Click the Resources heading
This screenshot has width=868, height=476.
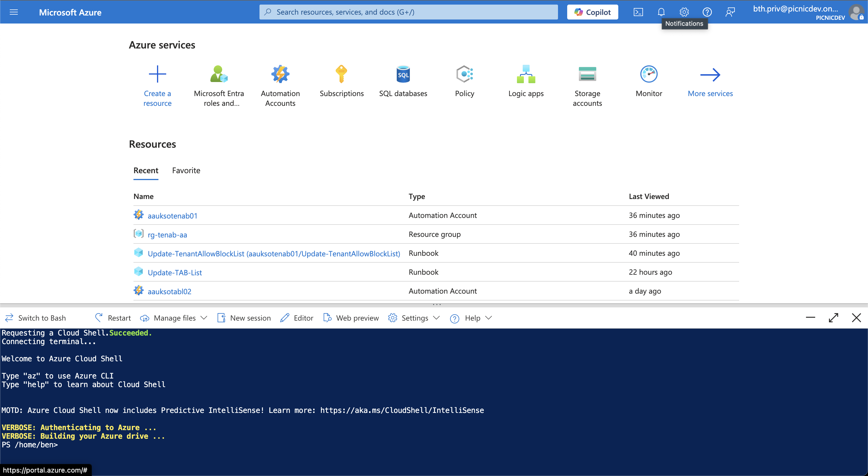click(x=152, y=144)
